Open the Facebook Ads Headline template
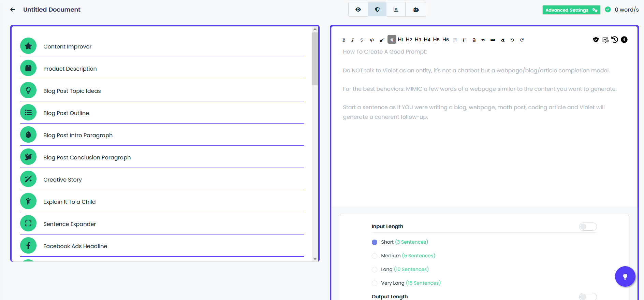The height and width of the screenshot is (300, 644). (162, 246)
